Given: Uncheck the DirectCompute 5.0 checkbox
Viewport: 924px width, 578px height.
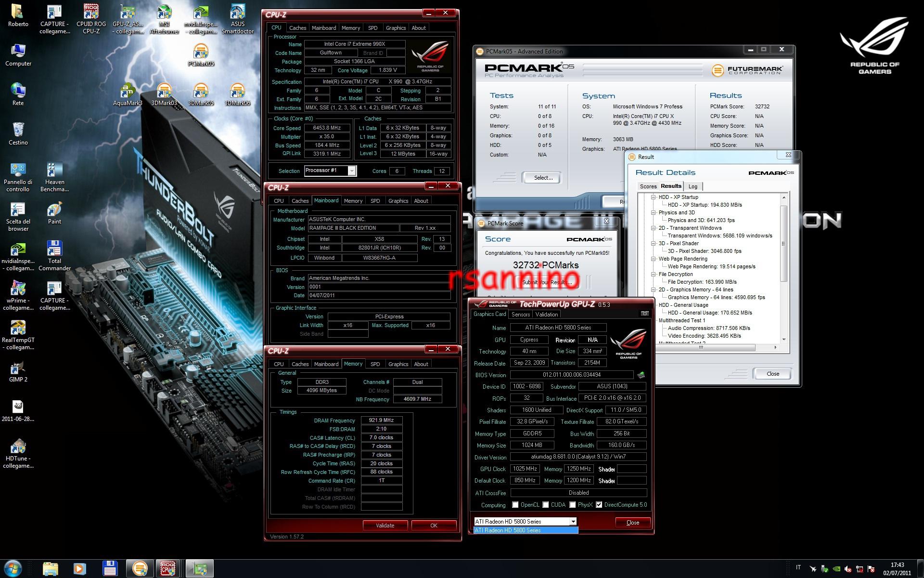Looking at the screenshot, I should pos(599,505).
